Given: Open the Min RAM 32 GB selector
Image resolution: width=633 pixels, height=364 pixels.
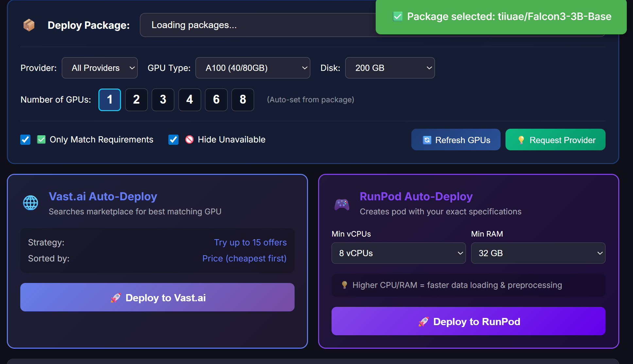Looking at the screenshot, I should [x=538, y=253].
